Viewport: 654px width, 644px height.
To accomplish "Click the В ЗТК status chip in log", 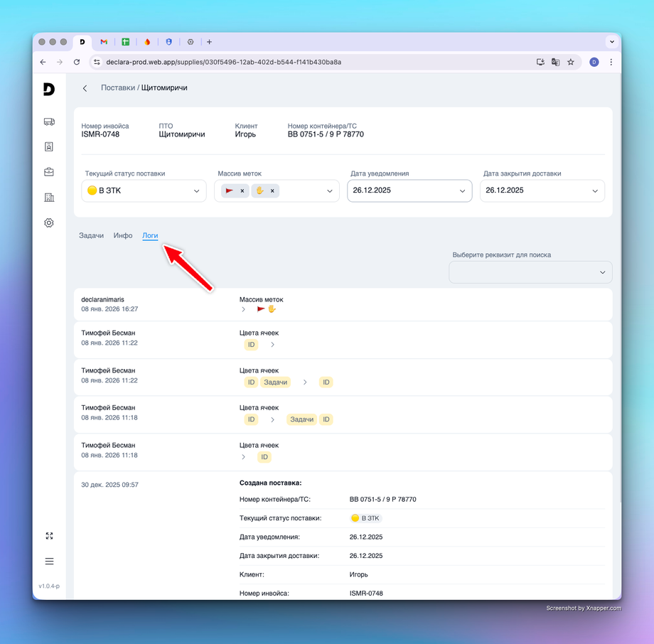I will [x=366, y=518].
